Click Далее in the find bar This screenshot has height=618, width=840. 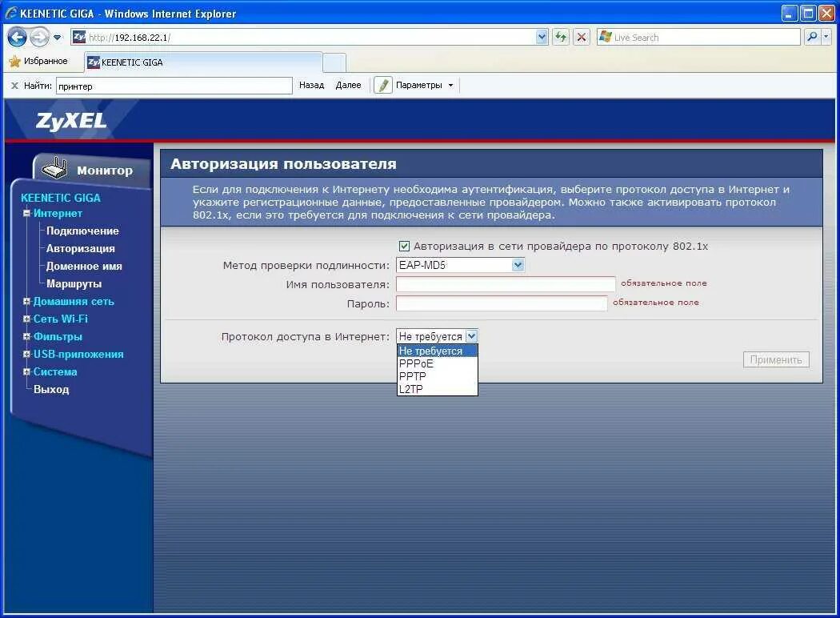tap(348, 85)
